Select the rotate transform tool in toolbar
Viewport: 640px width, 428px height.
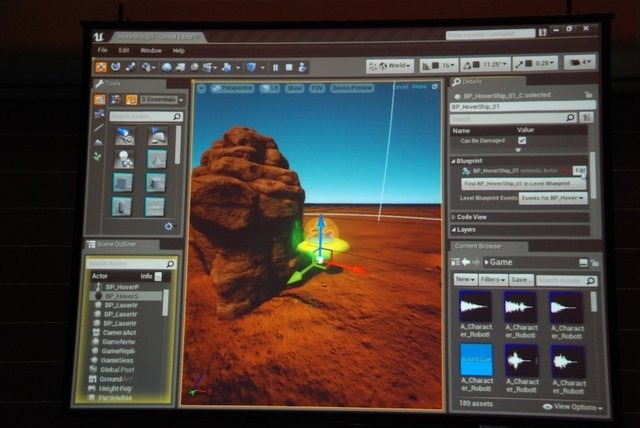tap(116, 67)
